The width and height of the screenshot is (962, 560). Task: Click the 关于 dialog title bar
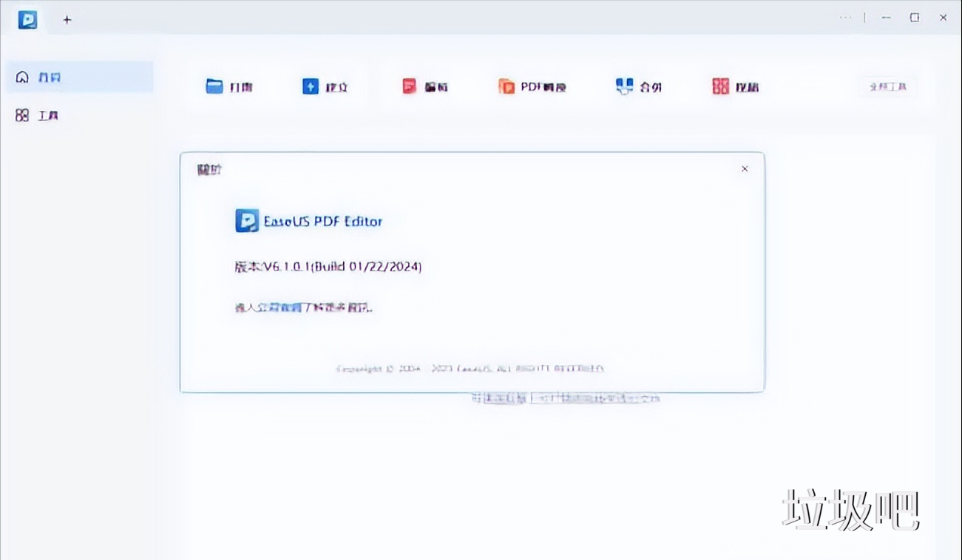209,168
